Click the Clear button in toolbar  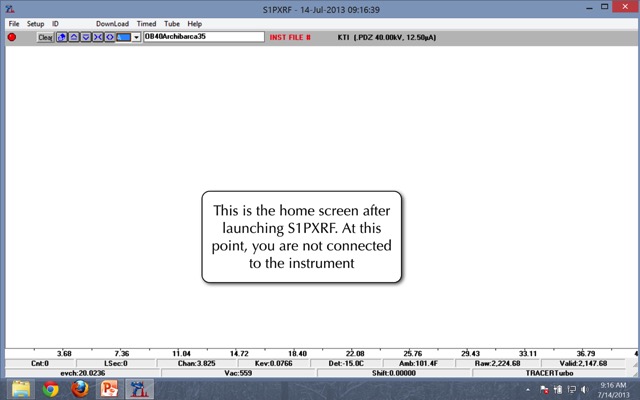[45, 38]
